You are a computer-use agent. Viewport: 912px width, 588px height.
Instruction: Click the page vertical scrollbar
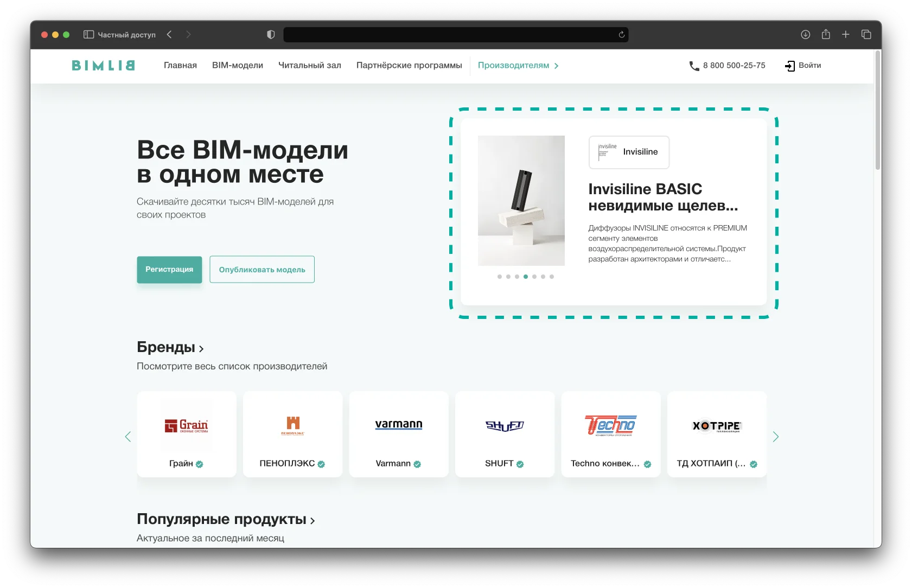point(878,110)
